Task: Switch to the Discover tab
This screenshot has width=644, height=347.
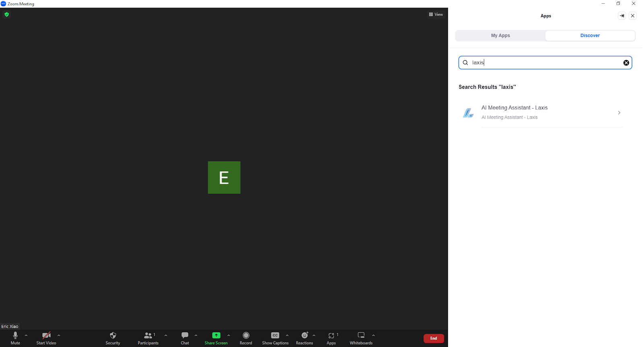Action: [x=590, y=35]
